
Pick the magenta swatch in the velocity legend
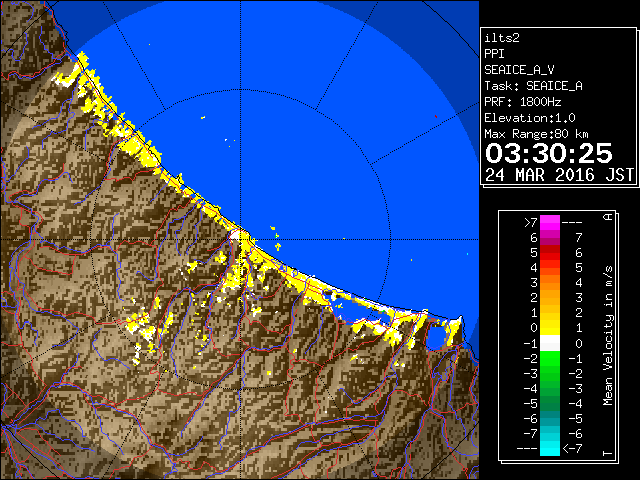(x=550, y=223)
